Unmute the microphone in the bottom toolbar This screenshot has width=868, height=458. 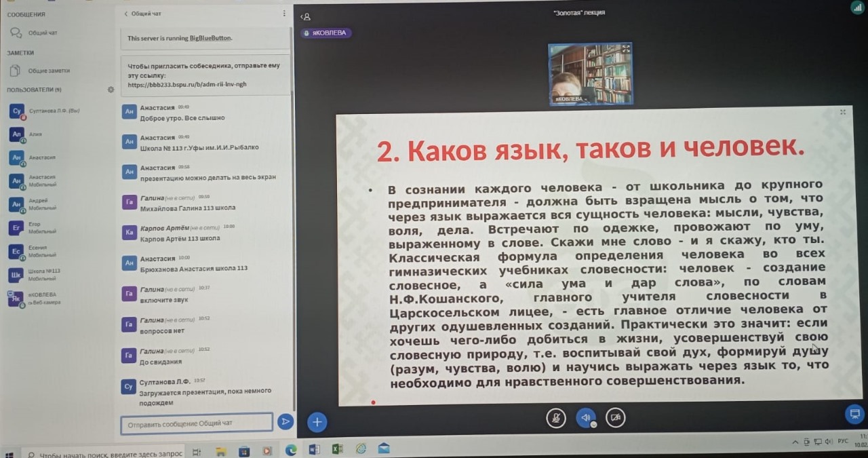pos(556,418)
